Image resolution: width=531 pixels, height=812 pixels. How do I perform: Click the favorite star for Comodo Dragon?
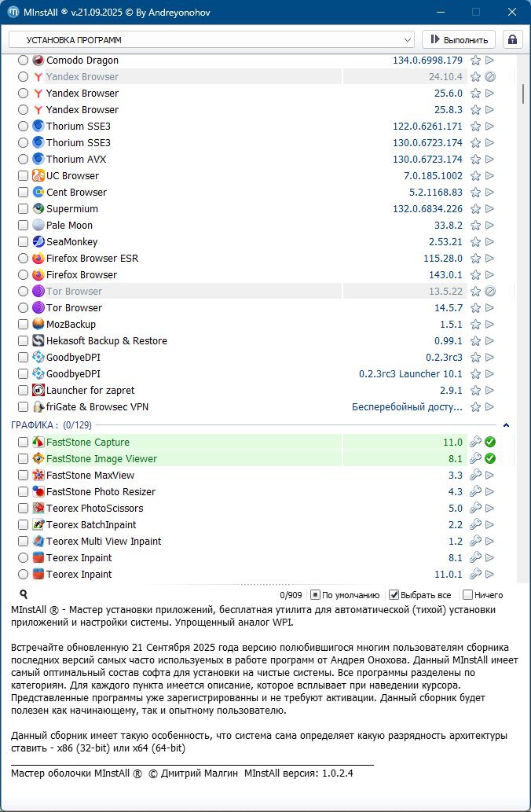point(475,61)
